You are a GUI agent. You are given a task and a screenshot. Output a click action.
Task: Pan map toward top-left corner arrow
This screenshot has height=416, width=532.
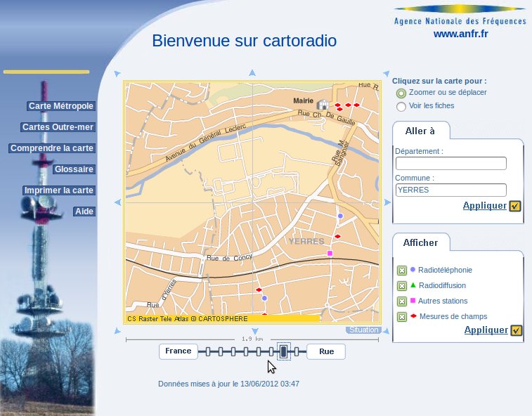tap(117, 72)
